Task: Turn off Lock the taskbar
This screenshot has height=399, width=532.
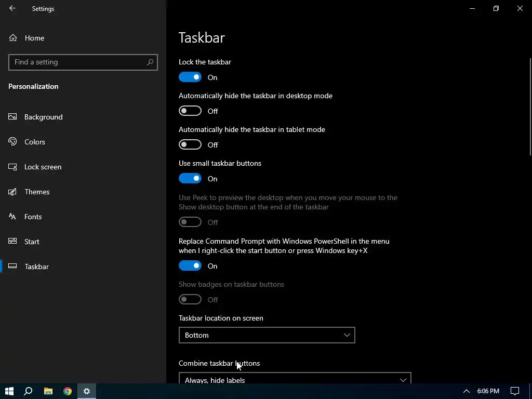Action: click(190, 77)
